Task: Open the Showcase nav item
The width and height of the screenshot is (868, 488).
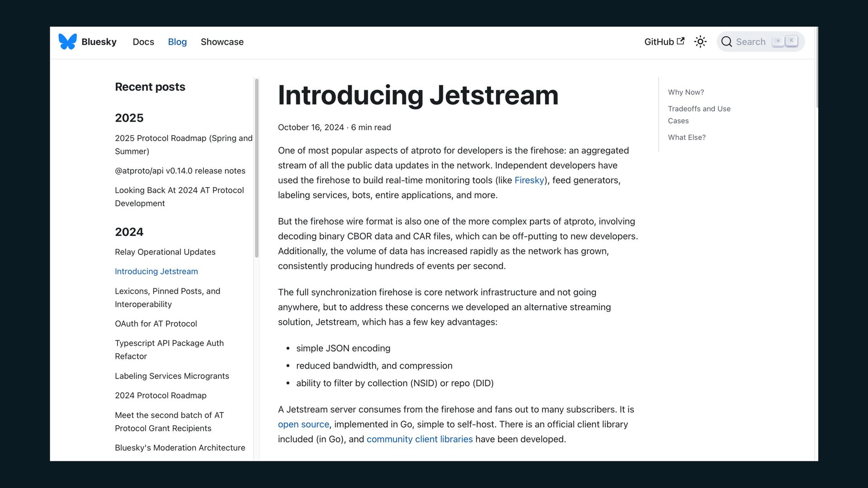Action: [x=222, y=42]
